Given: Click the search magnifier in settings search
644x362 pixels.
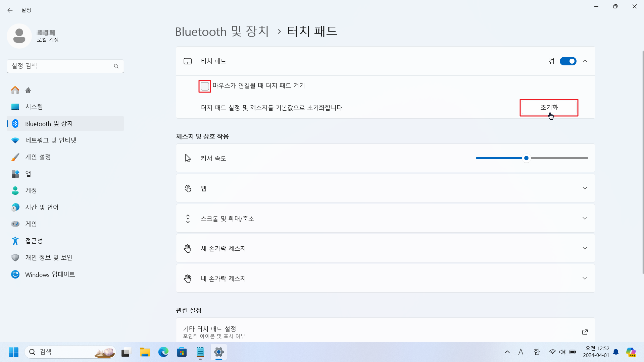Looking at the screenshot, I should coord(116,66).
